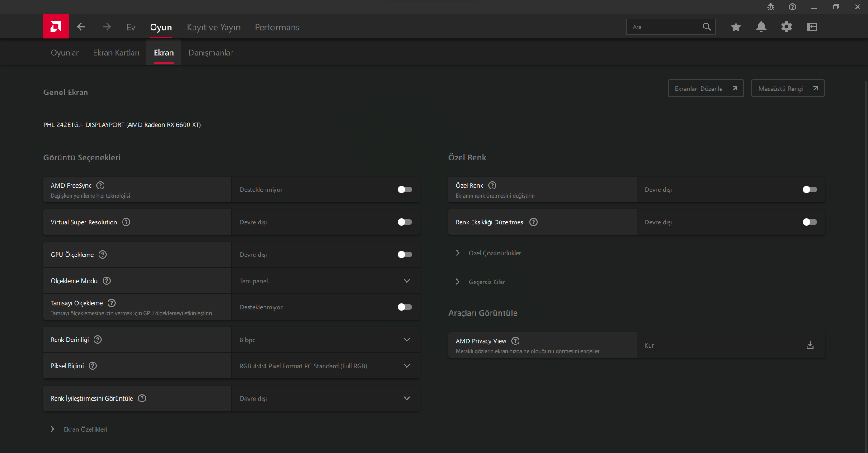Turn on GPU Ölçekleme switch
Image resolution: width=868 pixels, height=453 pixels.
(x=405, y=255)
